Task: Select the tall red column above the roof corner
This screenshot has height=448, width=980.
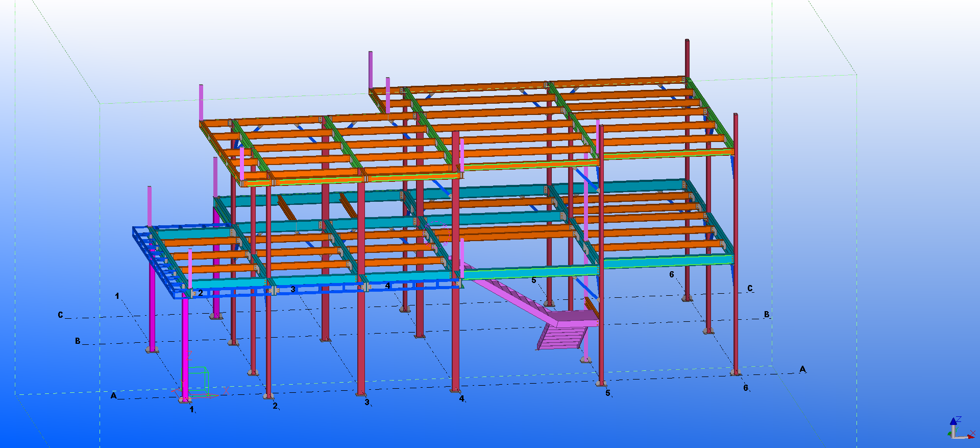Action: (x=687, y=57)
